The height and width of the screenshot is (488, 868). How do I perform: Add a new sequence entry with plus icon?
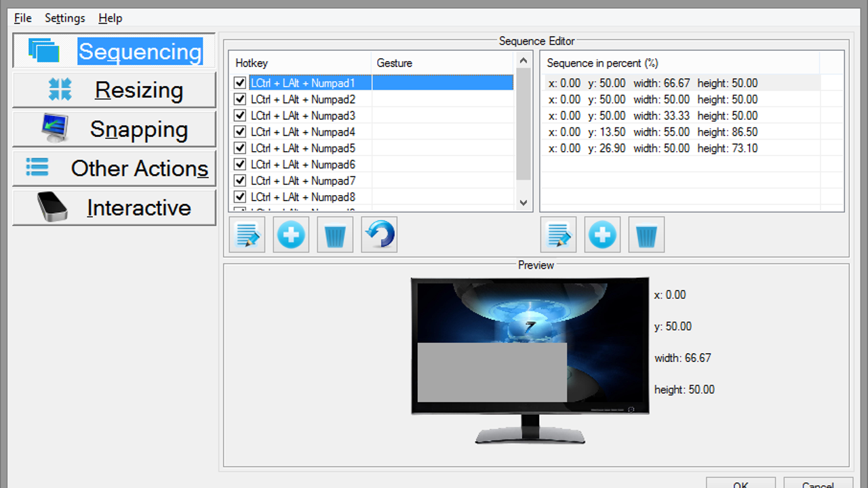[x=602, y=235]
